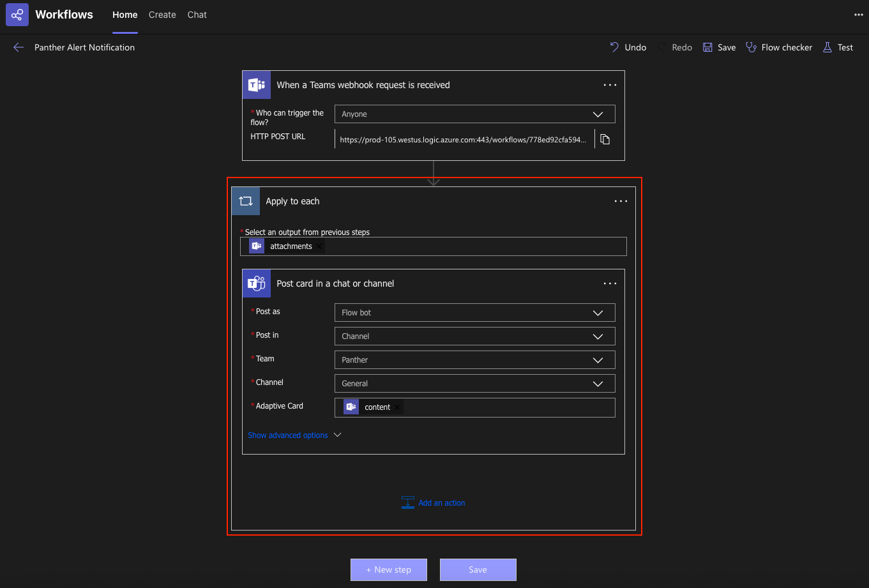Open the trigger step's three-dot menu
869x588 pixels.
(x=610, y=85)
